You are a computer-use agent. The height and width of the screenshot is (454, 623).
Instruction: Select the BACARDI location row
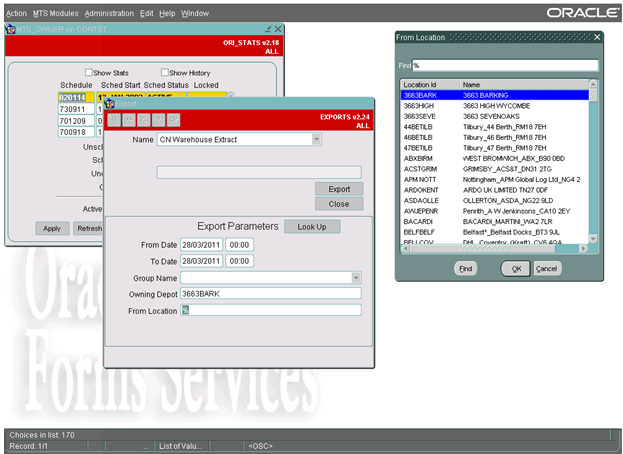coord(495,222)
